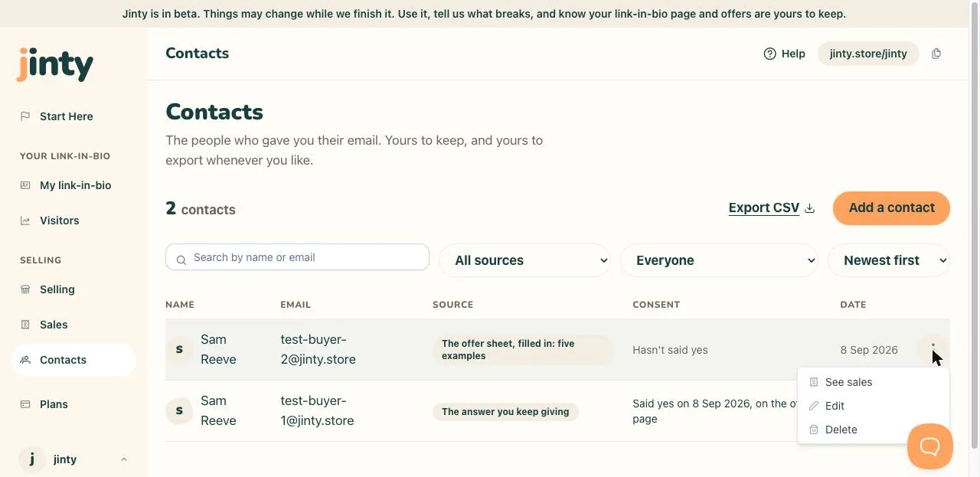Click the Contacts people icon
The image size is (980, 477).
25,360
